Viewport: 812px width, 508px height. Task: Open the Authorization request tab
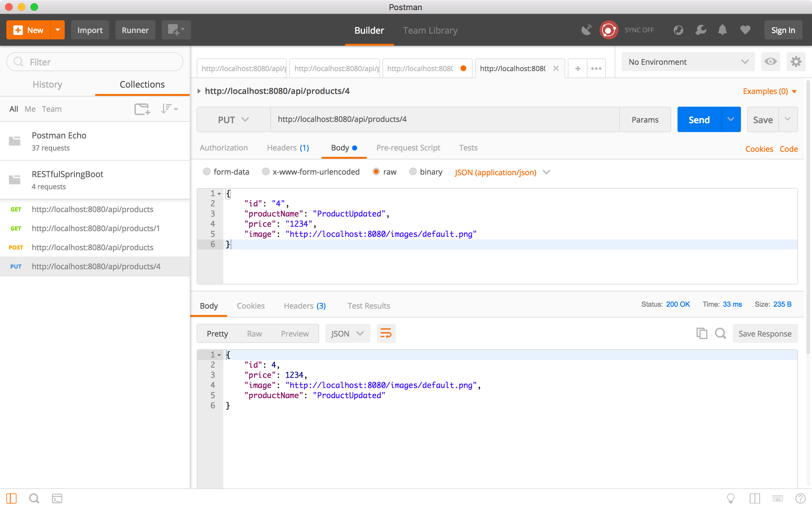pos(224,148)
